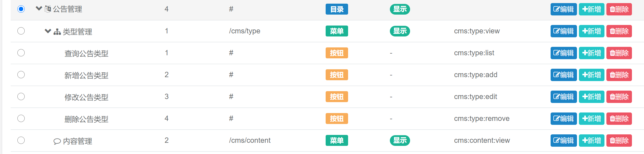Screen dimensions: 644x154
Task: Collapse the 公告管理 tree node
Action: click(x=39, y=9)
